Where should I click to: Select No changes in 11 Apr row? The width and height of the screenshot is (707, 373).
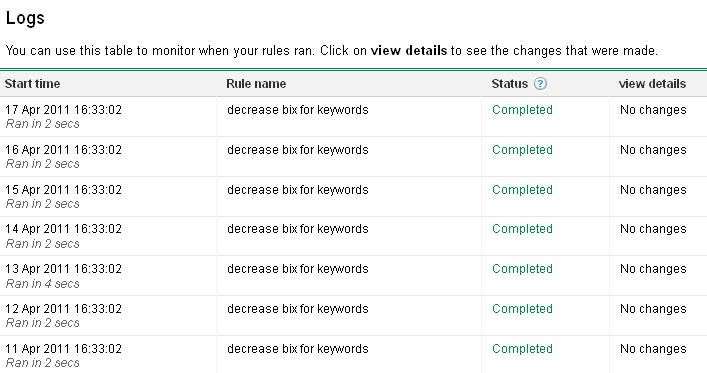[x=653, y=349]
